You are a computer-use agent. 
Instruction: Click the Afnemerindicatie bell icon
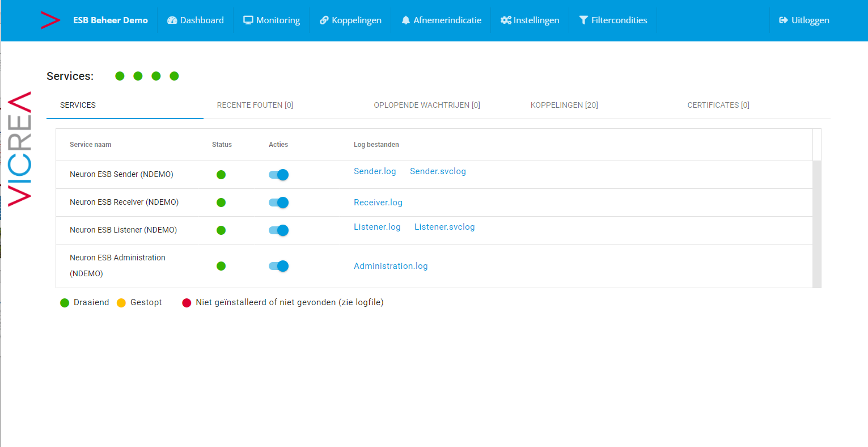pyautogui.click(x=406, y=20)
